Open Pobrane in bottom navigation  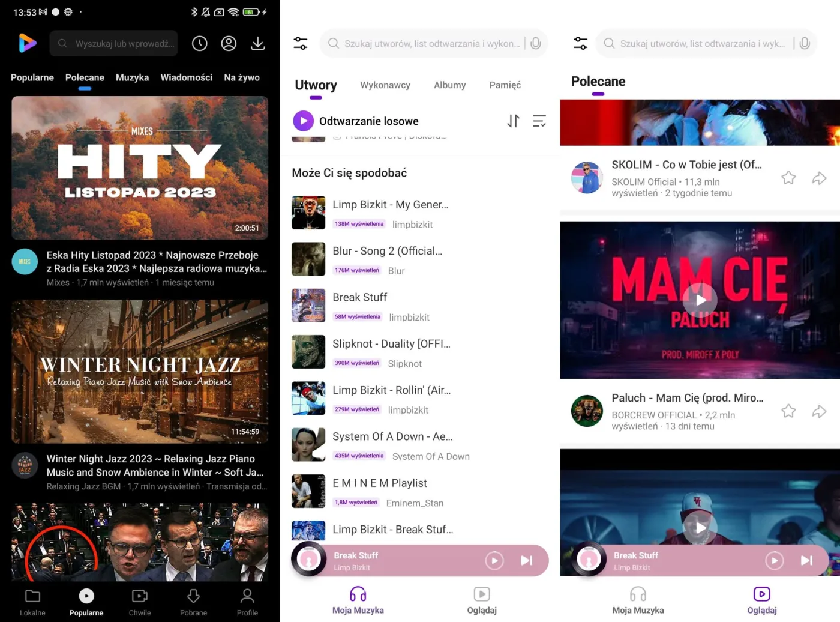click(x=193, y=602)
